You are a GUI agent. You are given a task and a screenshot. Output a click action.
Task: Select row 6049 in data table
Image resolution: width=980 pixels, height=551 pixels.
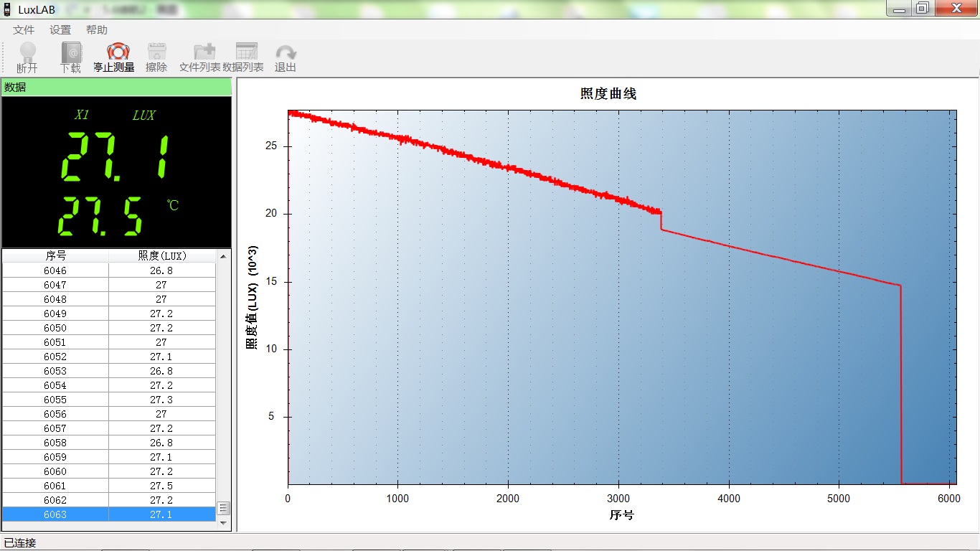click(109, 314)
